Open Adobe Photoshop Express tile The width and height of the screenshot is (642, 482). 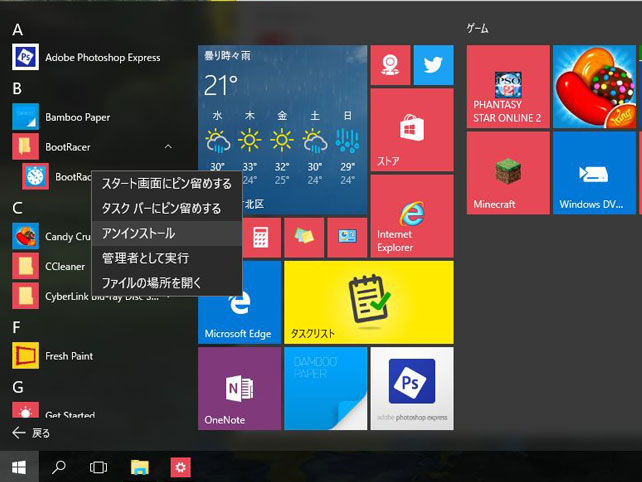(x=411, y=389)
